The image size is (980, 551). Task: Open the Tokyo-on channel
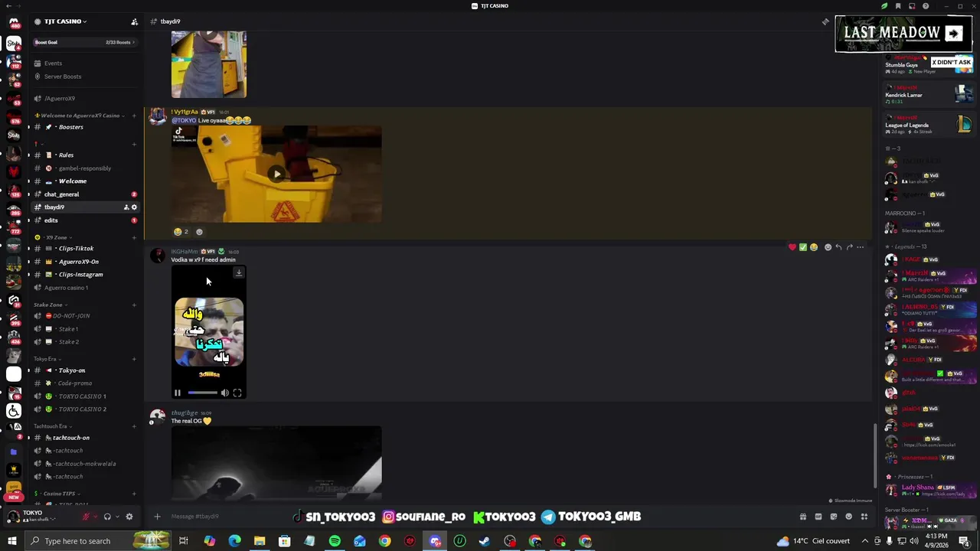point(84,370)
